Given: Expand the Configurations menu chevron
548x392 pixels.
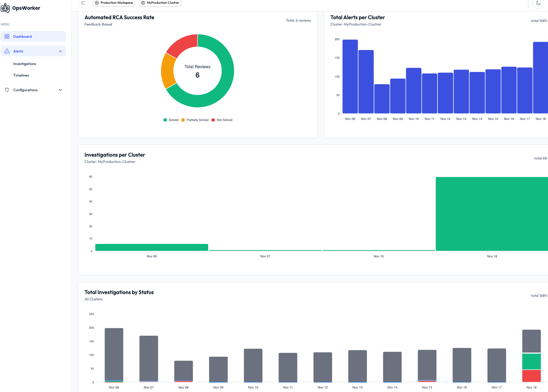Looking at the screenshot, I should click(x=60, y=90).
